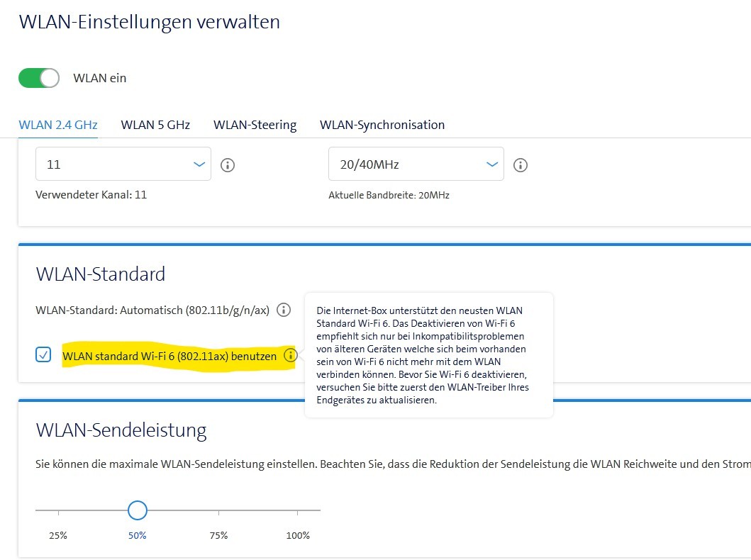Set transmit power to 25%
Viewport: 751px width, 560px height.
point(57,510)
